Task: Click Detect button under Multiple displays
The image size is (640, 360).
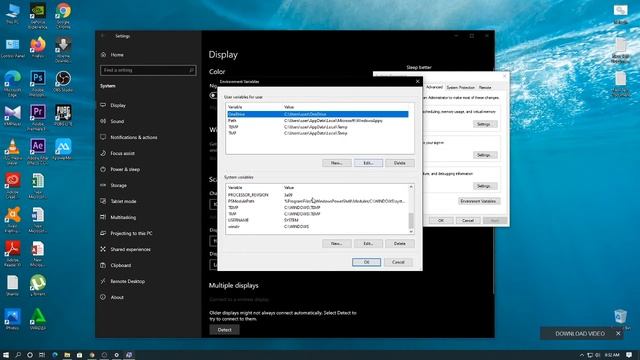Action: pyautogui.click(x=224, y=330)
